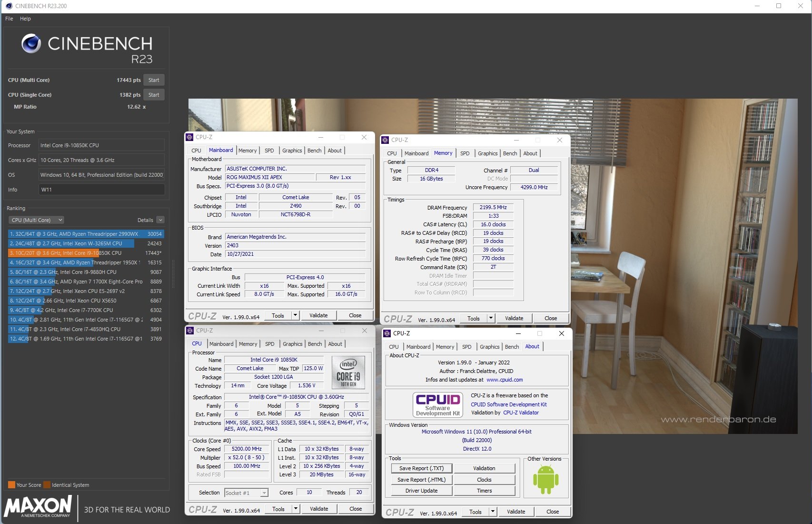Screen dimensions: 812x524
Task: Click Tools button in the CPU CPU-Z window
Action: click(278, 509)
